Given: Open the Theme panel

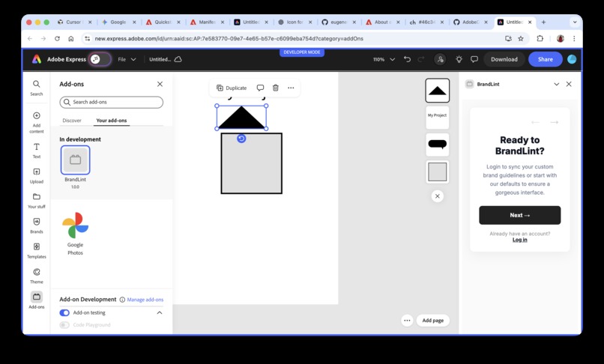Looking at the screenshot, I should (36, 276).
